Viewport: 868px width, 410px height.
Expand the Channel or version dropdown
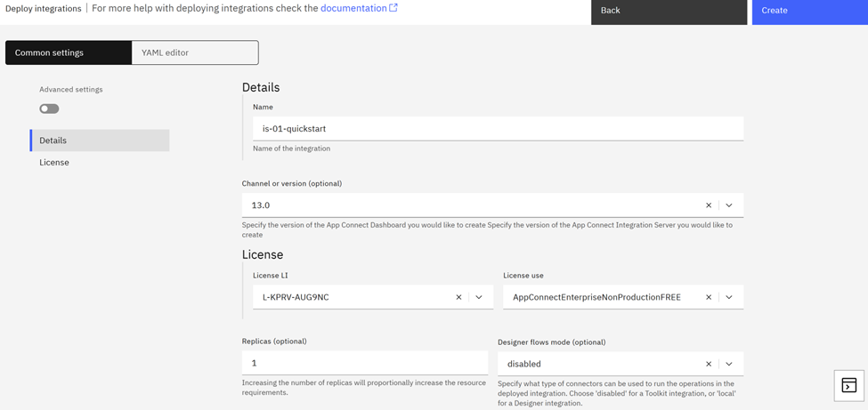click(729, 205)
